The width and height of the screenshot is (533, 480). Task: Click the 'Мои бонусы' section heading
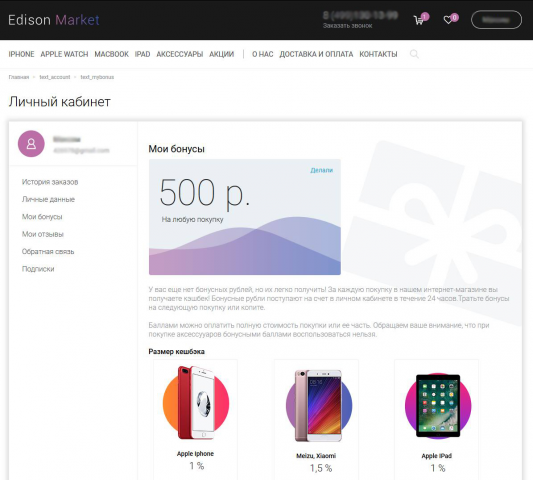point(176,149)
